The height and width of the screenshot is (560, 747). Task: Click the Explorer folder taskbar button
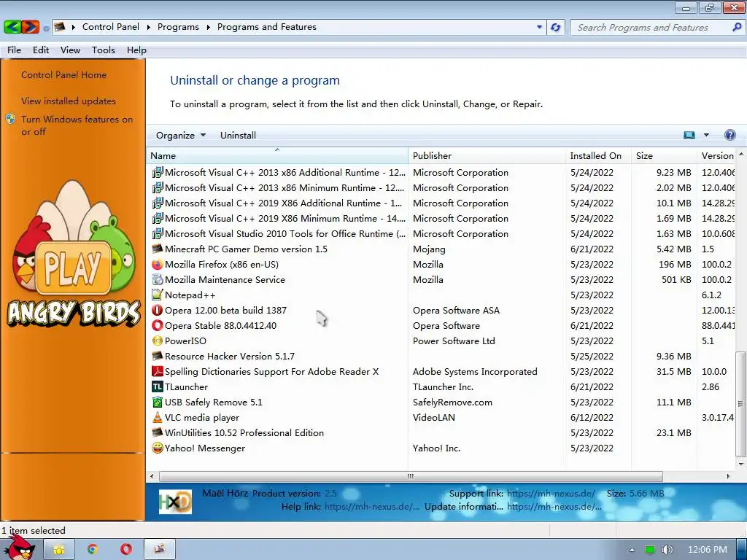pyautogui.click(x=59, y=550)
